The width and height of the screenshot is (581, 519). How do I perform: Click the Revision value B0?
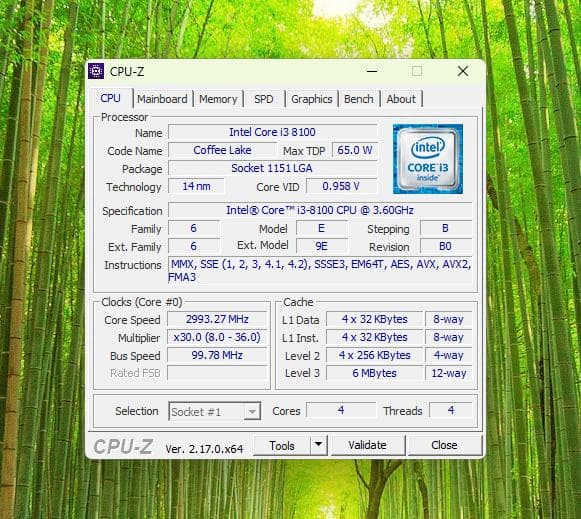tap(446, 246)
